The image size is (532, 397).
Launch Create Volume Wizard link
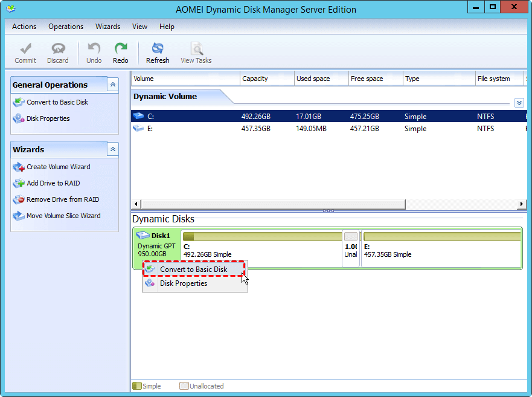[x=59, y=167]
